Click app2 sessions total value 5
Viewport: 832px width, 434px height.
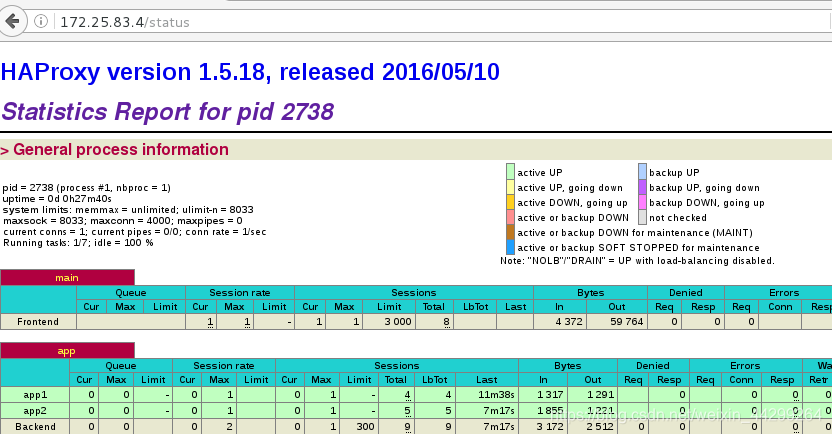[407, 411]
